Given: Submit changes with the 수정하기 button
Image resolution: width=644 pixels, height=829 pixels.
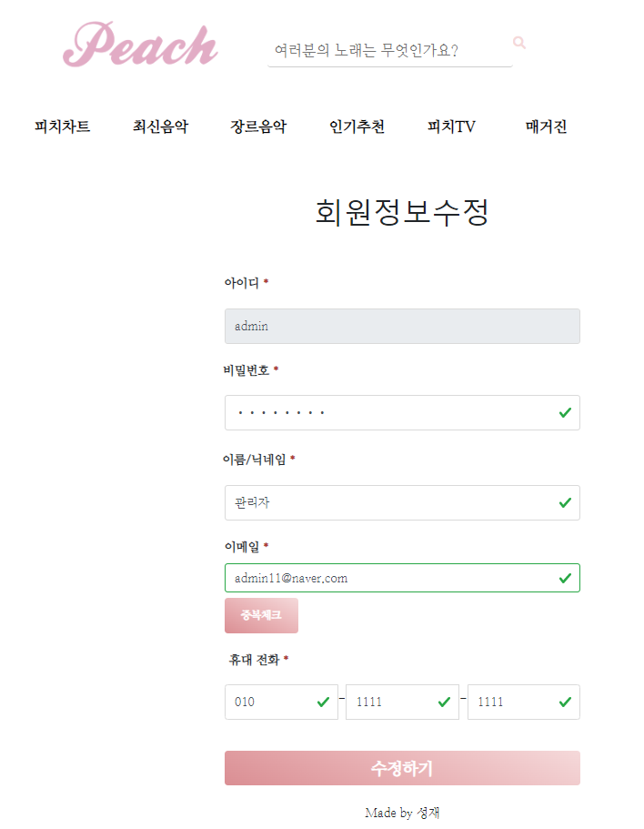Looking at the screenshot, I should pos(402,767).
